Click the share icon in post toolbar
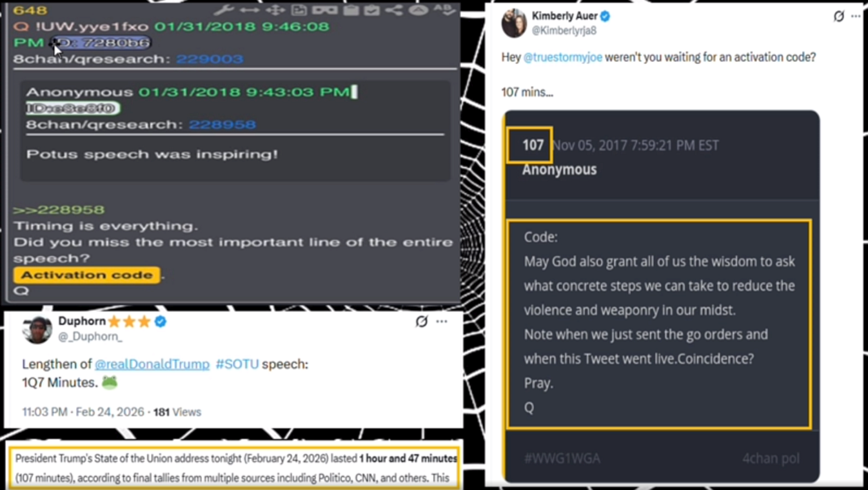The height and width of the screenshot is (490, 868). [394, 10]
